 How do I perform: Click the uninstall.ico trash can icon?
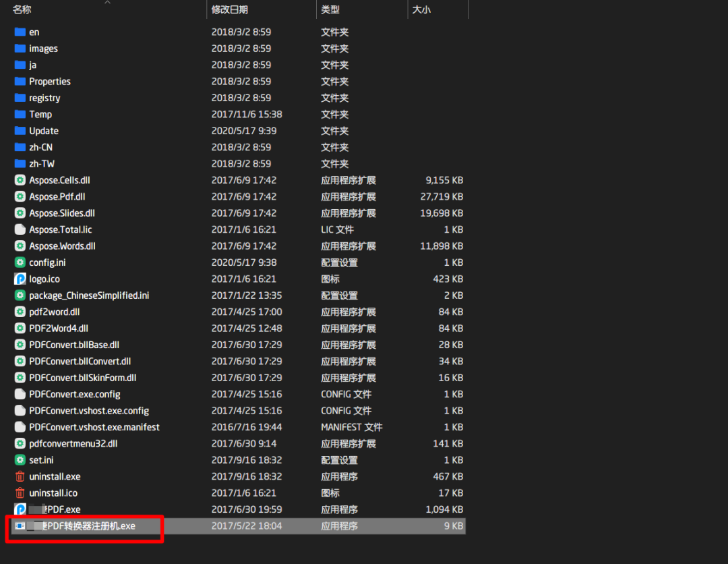point(20,493)
